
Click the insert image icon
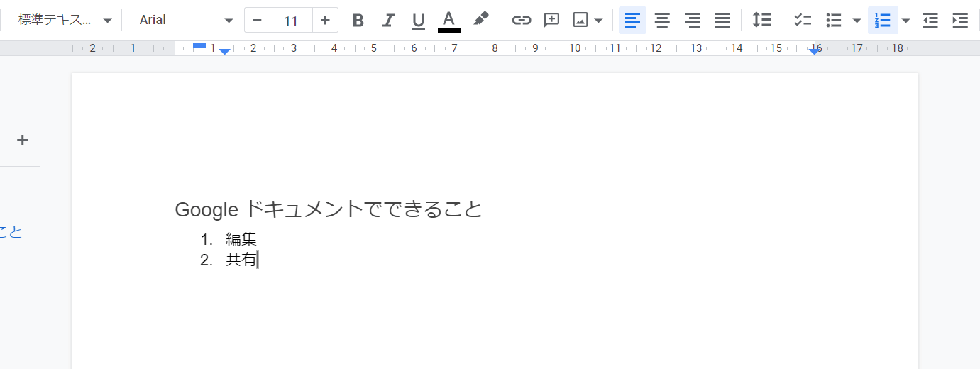coord(580,21)
